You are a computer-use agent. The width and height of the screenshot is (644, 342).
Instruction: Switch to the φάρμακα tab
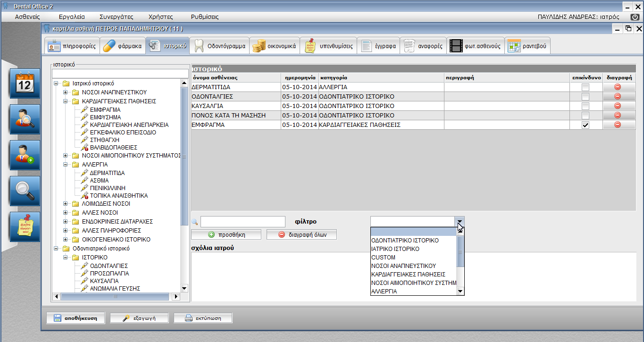click(122, 46)
